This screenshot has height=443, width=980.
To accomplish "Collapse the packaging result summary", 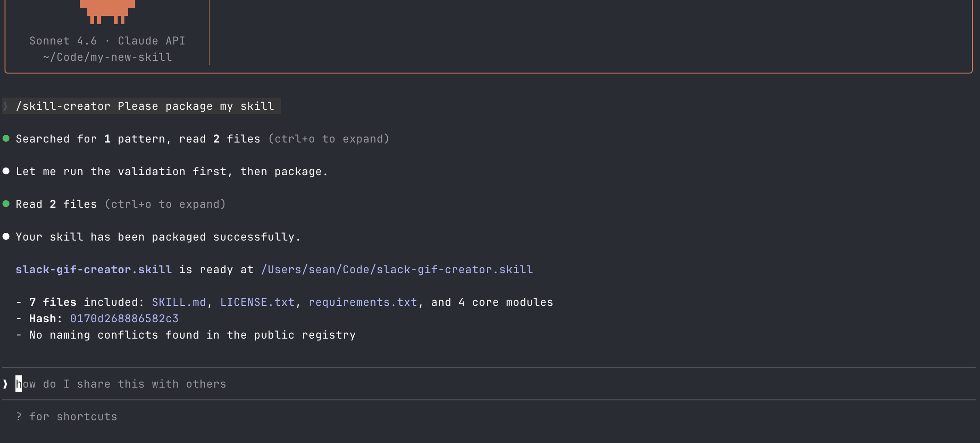I will pyautogui.click(x=158, y=236).
